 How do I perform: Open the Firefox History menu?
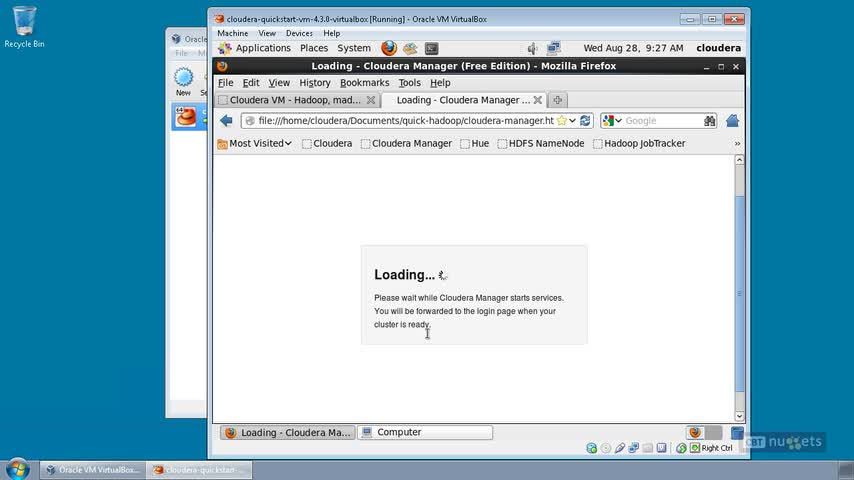(315, 83)
